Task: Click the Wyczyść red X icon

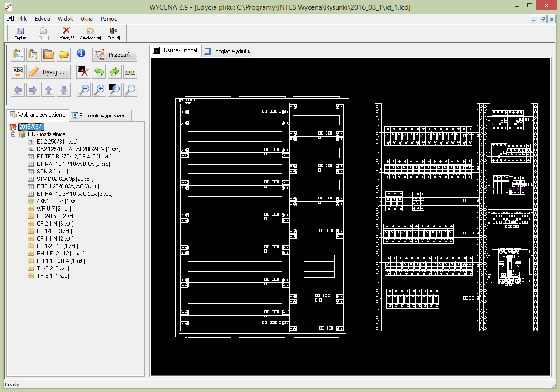Action: click(x=67, y=33)
